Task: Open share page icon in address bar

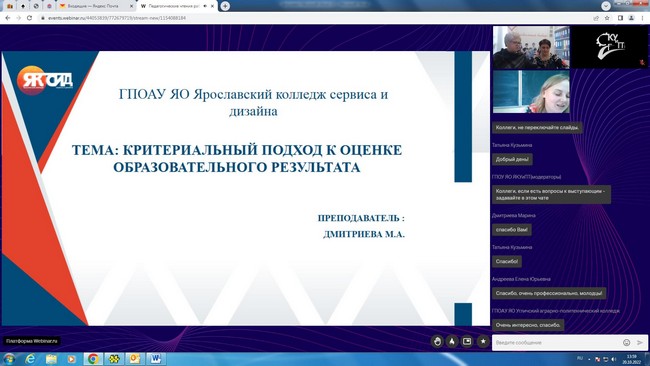Action: pos(596,18)
